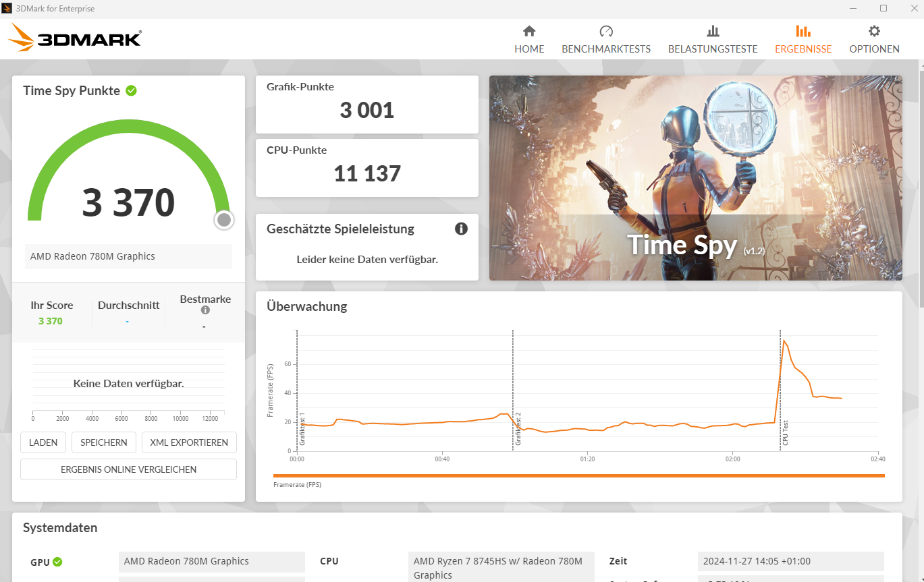Click the framerate peak in the CPU Test graph

coord(784,341)
